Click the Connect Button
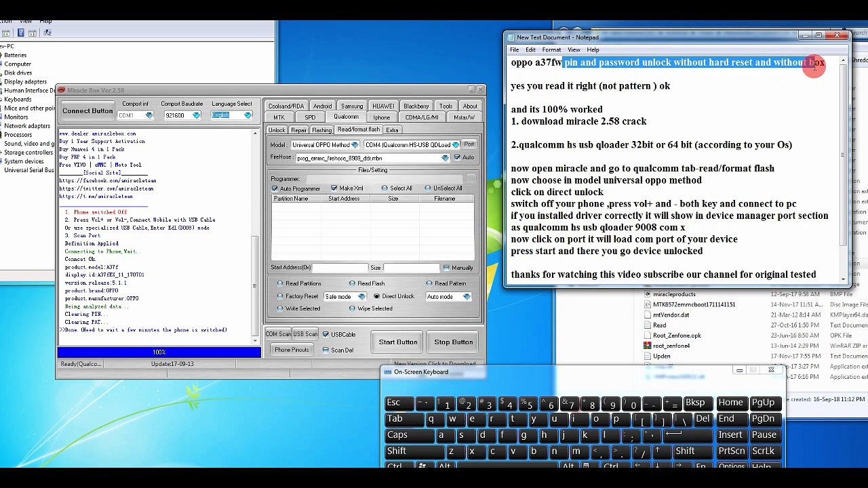 [x=87, y=110]
